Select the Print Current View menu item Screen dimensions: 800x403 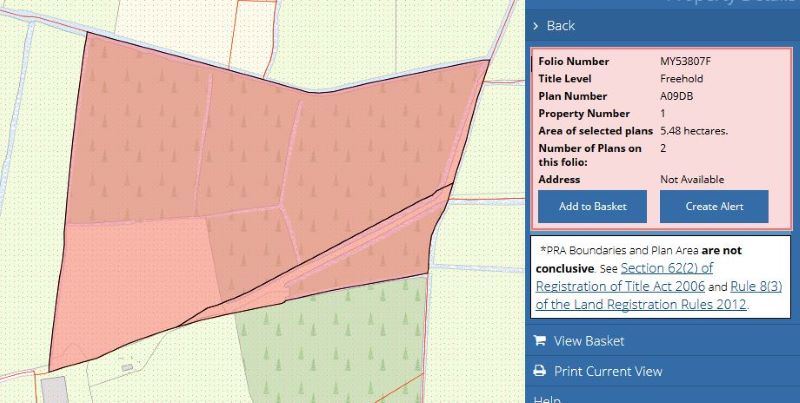point(608,371)
